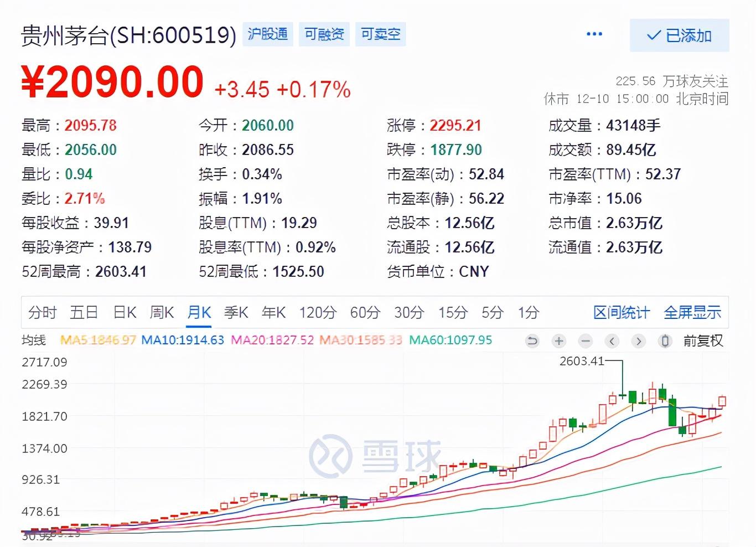
Task: Click the 2717.09 y-axis price label
Action: (44, 363)
